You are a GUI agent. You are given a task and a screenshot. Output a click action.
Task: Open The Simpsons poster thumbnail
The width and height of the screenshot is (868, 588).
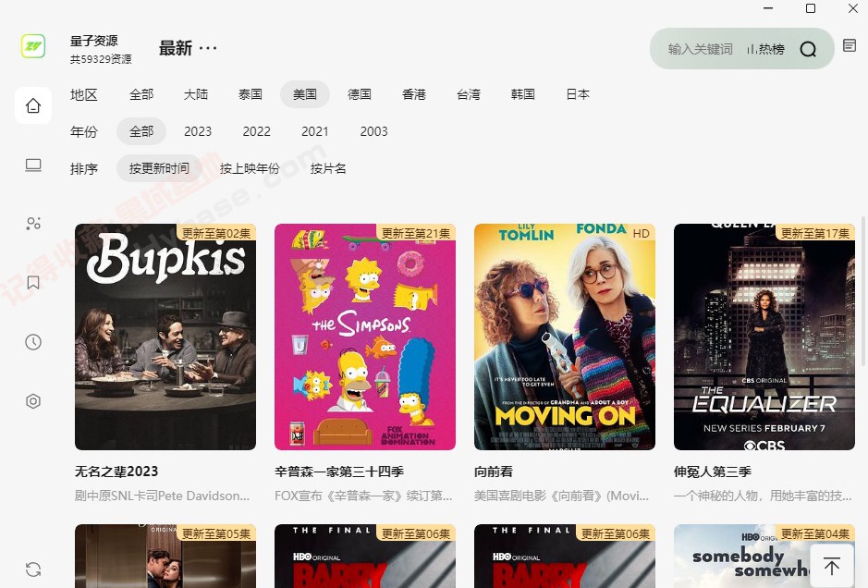[365, 337]
